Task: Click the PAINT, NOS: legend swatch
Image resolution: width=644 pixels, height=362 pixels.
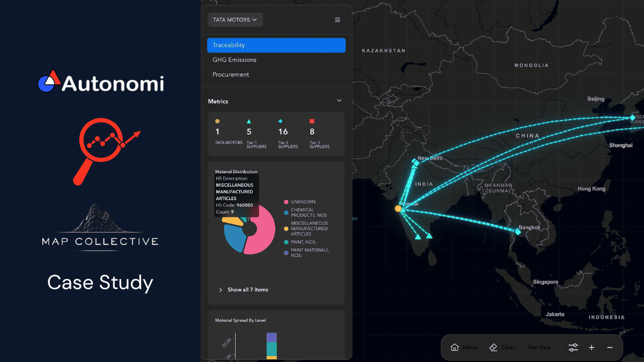Action: point(286,242)
